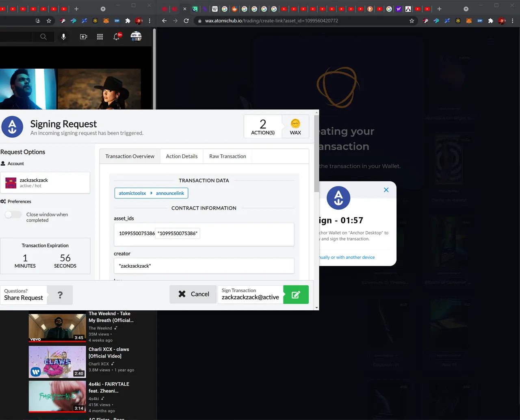Viewport: 520px width, 420px height.
Task: Open new tab in the YouTube window
Action: pos(76,9)
